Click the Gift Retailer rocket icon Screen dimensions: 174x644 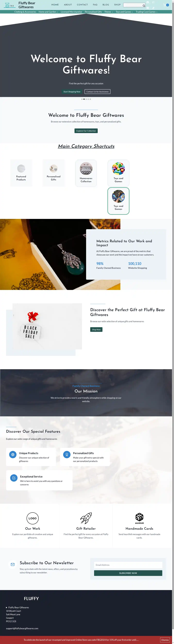point(86,518)
